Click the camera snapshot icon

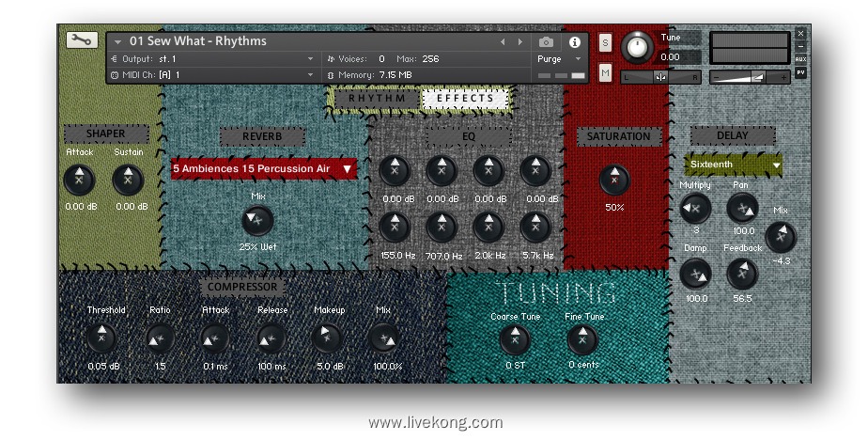pos(546,42)
